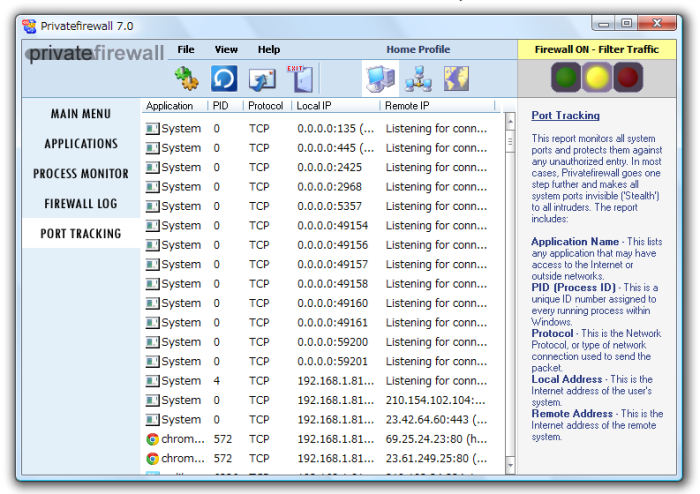Click System icon in 0.0.0.0:445 row

click(x=152, y=148)
